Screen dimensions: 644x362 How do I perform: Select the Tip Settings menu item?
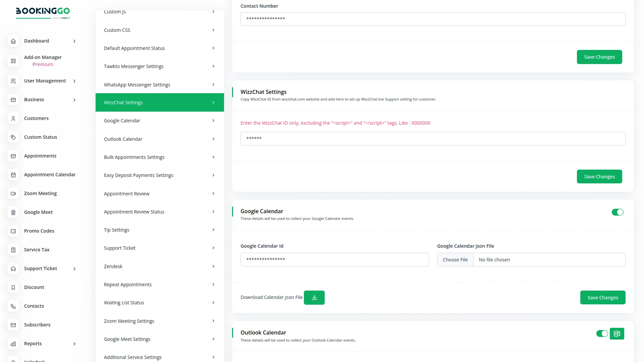click(160, 230)
